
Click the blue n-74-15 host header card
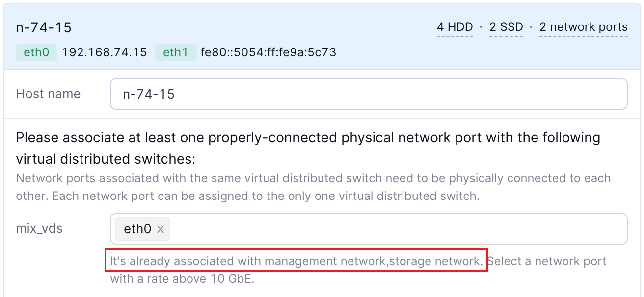[x=245, y=39]
